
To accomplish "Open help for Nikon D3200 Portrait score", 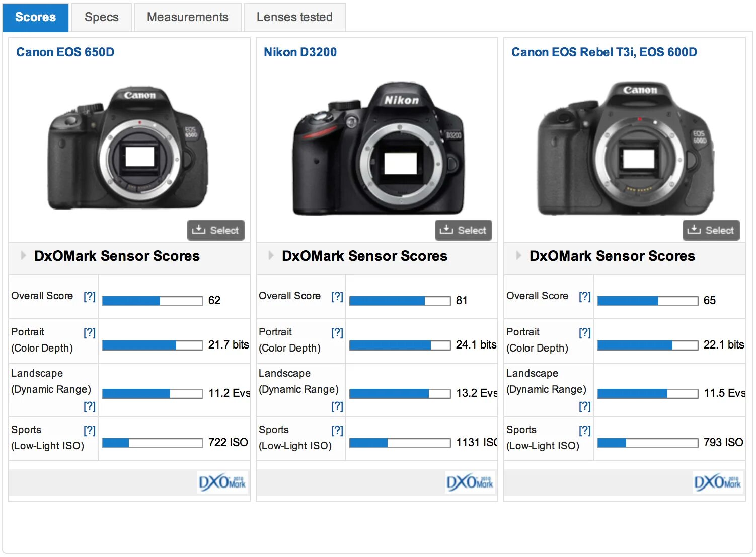I will pyautogui.click(x=337, y=333).
